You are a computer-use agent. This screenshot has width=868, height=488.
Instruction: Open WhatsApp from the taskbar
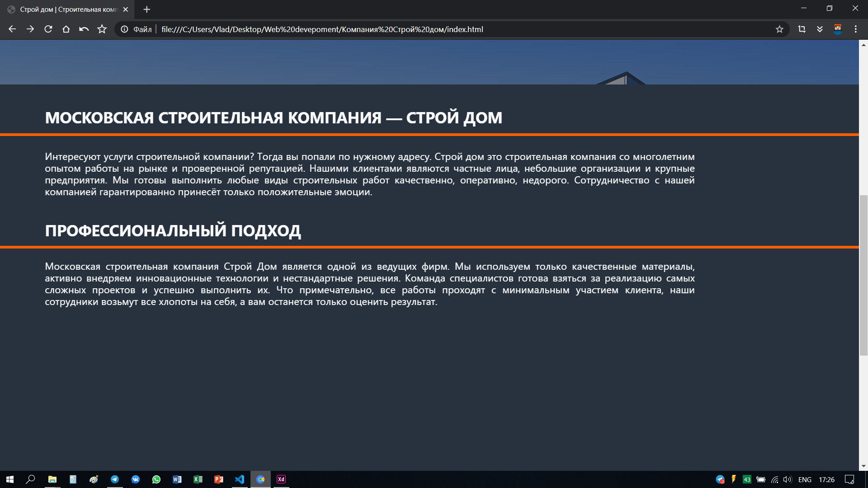pos(156,479)
